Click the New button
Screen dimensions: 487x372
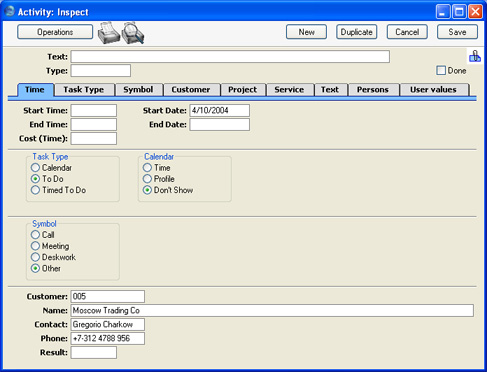306,32
